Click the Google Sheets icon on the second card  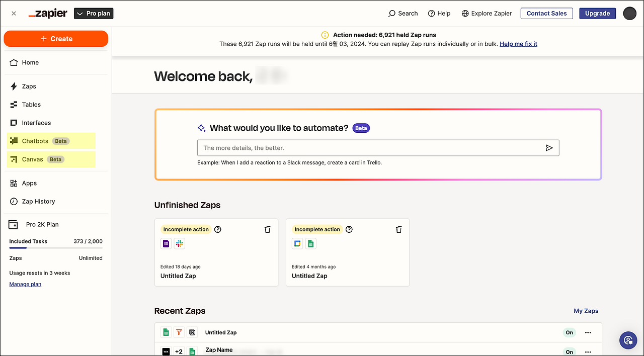pyautogui.click(x=311, y=244)
